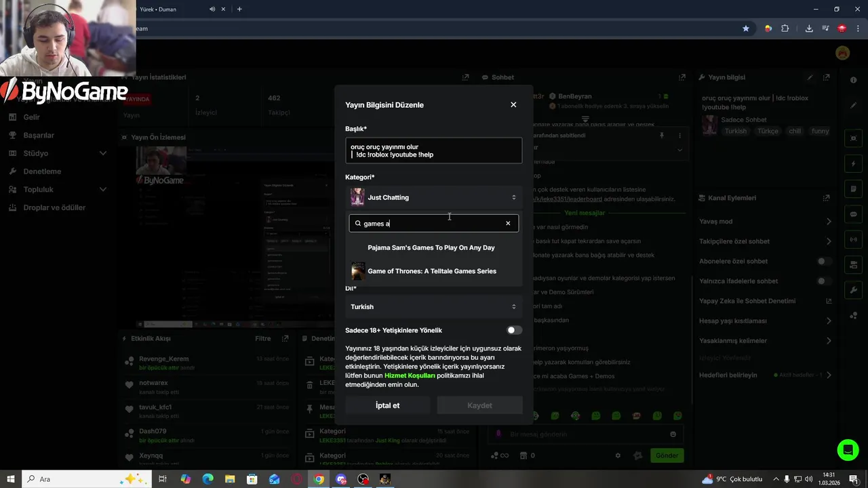The height and width of the screenshot is (488, 868).
Task: Click the Başlık title text box
Action: click(434, 150)
